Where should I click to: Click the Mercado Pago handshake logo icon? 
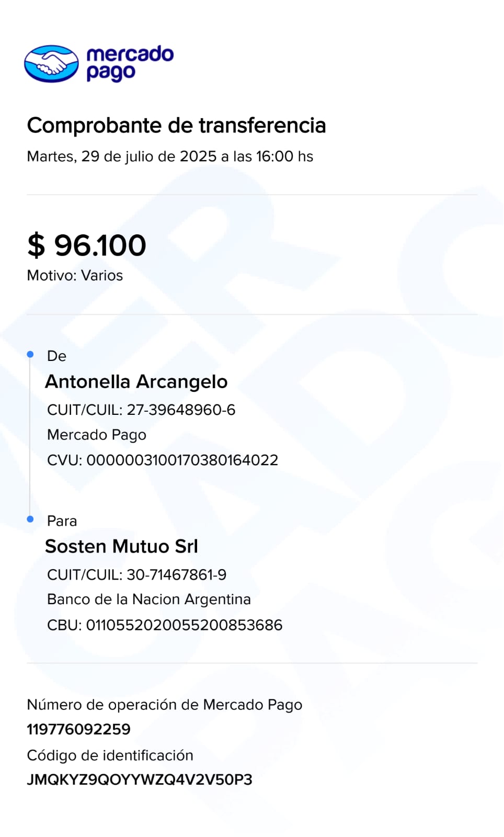click(x=51, y=64)
